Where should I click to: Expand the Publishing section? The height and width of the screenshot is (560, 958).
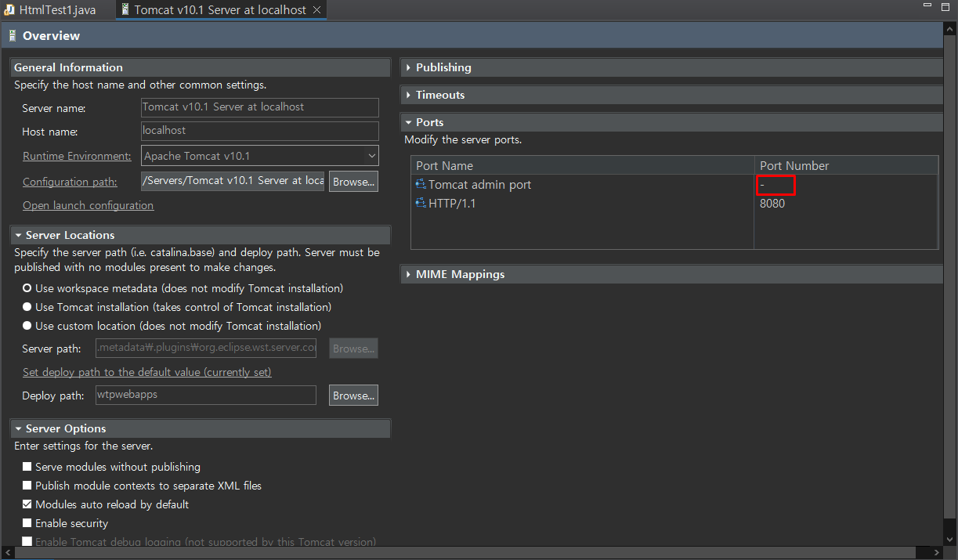pyautogui.click(x=408, y=67)
